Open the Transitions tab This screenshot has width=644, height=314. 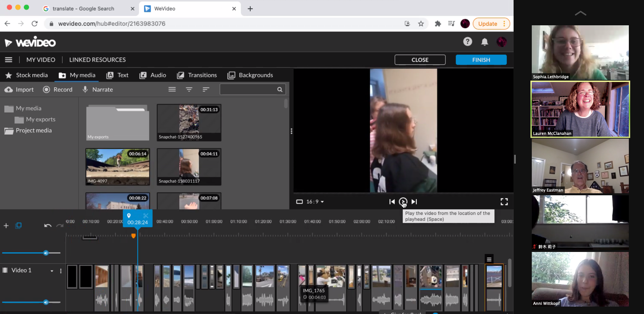(x=197, y=75)
